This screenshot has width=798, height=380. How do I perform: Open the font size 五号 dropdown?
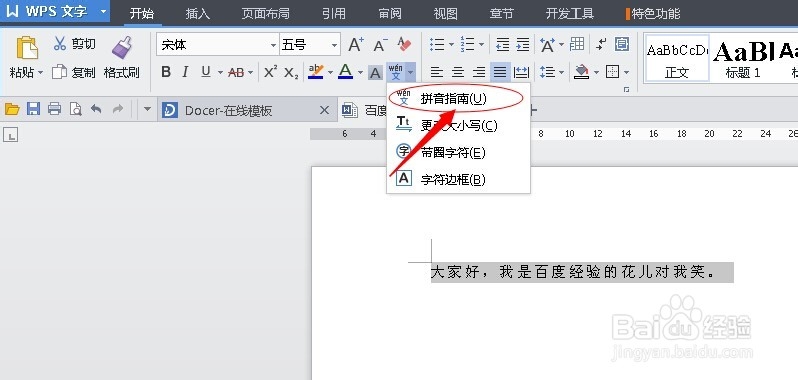tap(334, 45)
